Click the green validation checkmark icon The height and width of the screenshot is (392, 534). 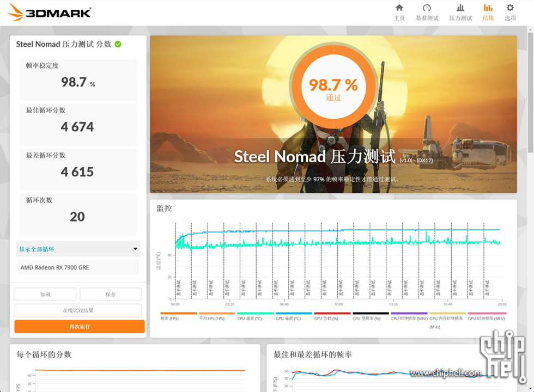point(118,44)
